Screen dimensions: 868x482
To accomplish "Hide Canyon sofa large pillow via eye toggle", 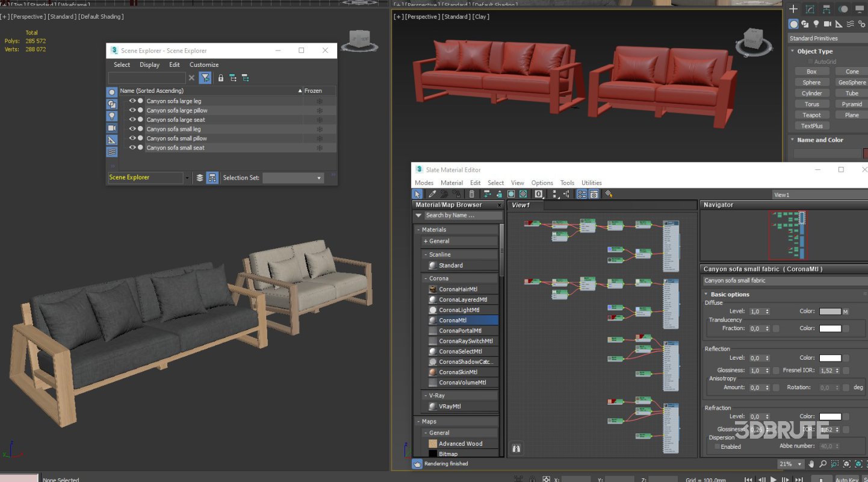I will [x=132, y=110].
